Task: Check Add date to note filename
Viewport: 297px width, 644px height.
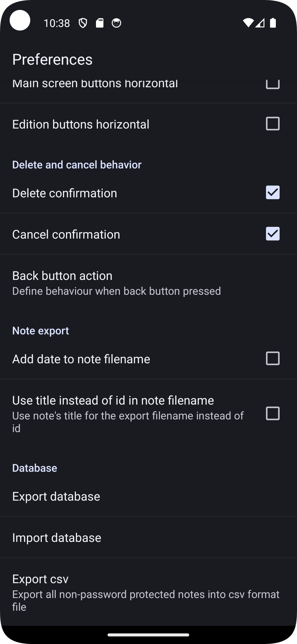Action: (273, 358)
